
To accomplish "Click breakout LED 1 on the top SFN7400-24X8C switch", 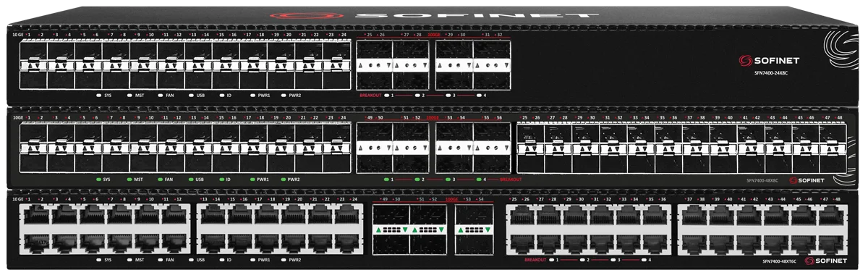I will tap(387, 96).
